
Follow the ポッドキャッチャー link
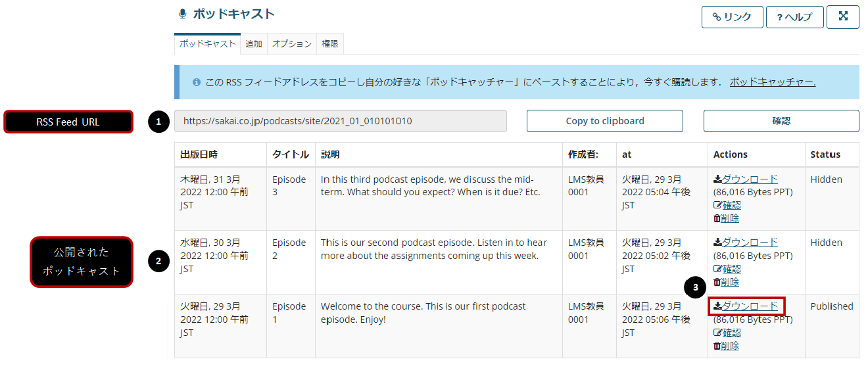[x=773, y=82]
